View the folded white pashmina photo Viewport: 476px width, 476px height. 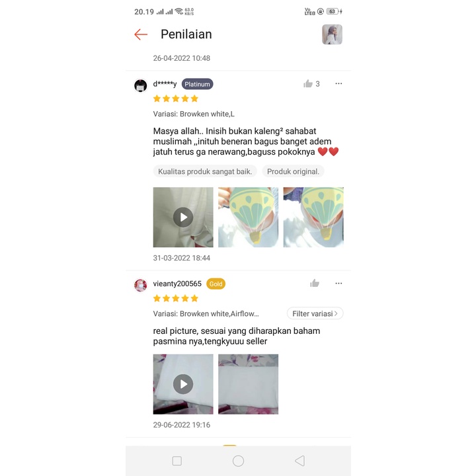[249, 384]
